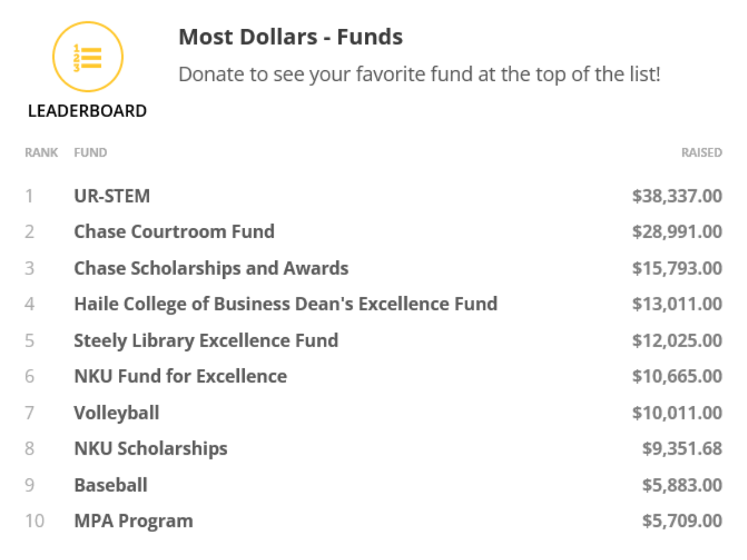Open Steely Library Excellence Fund
This screenshot has height=560, width=747.
point(206,340)
